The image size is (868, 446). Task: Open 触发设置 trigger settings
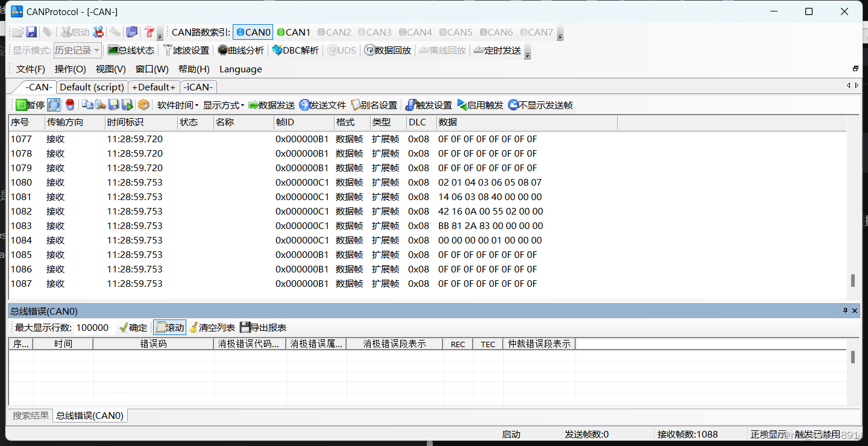430,104
